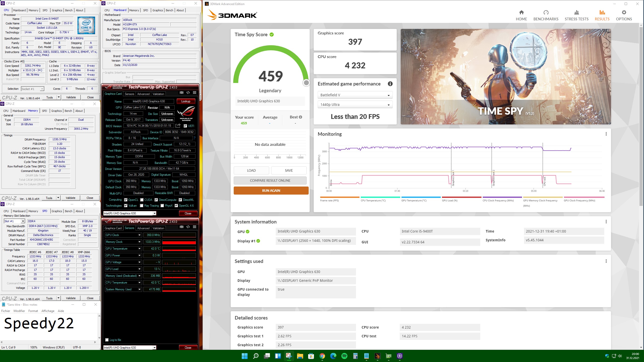Toggle the PhysX checkbox in GPU-Z
Viewport: 644px width, 362px height.
[162, 206]
